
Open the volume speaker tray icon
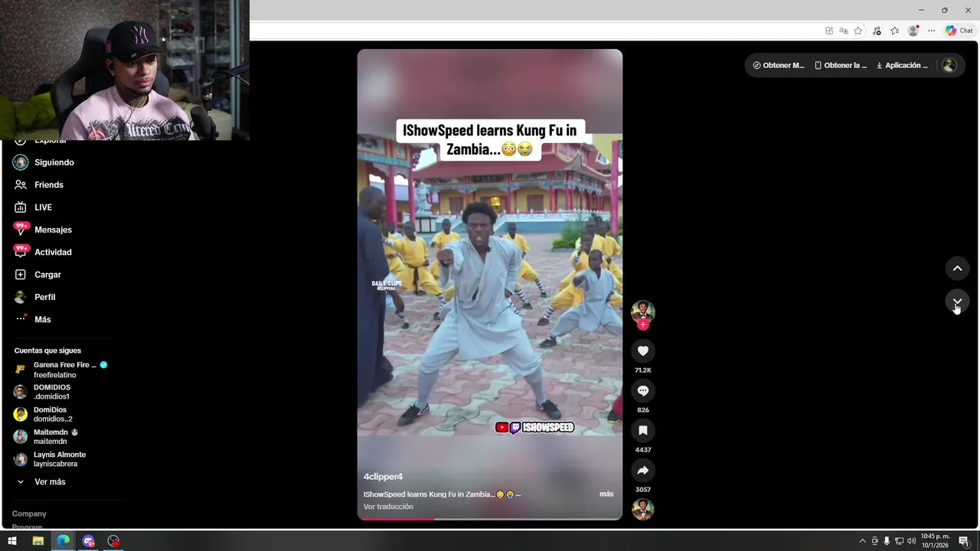911,541
